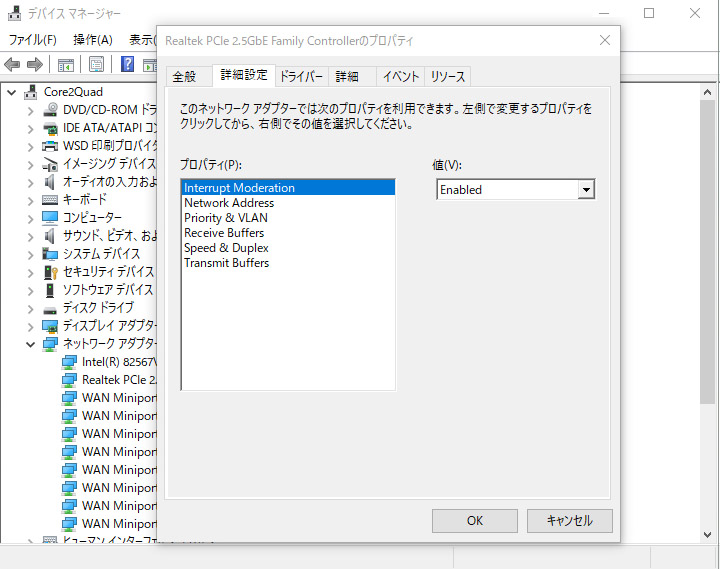
Task: Click the show console tree toolbar icon
Action: [66, 65]
